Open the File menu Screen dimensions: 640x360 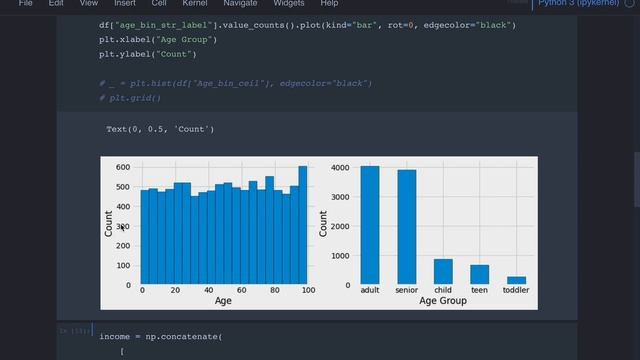click(x=25, y=3)
